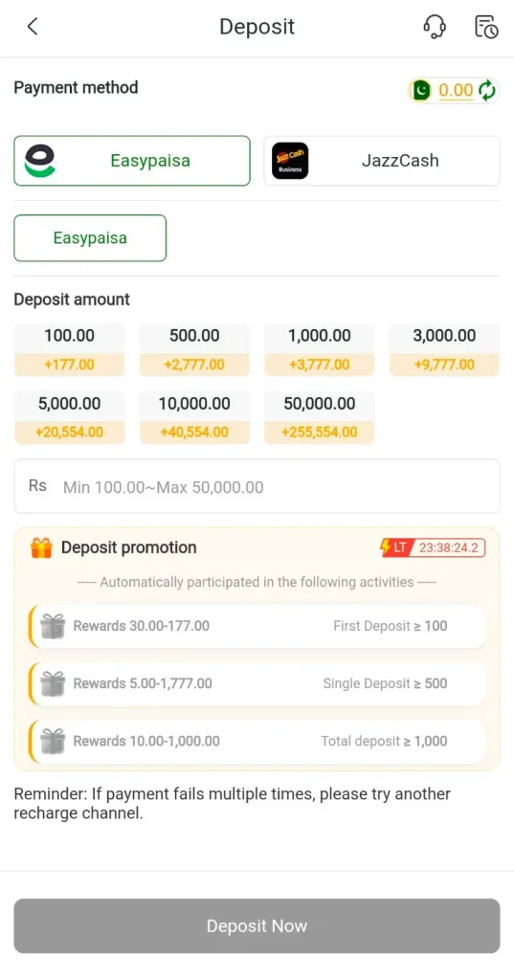
Task: Click the Rs custom amount input field
Action: [257, 486]
